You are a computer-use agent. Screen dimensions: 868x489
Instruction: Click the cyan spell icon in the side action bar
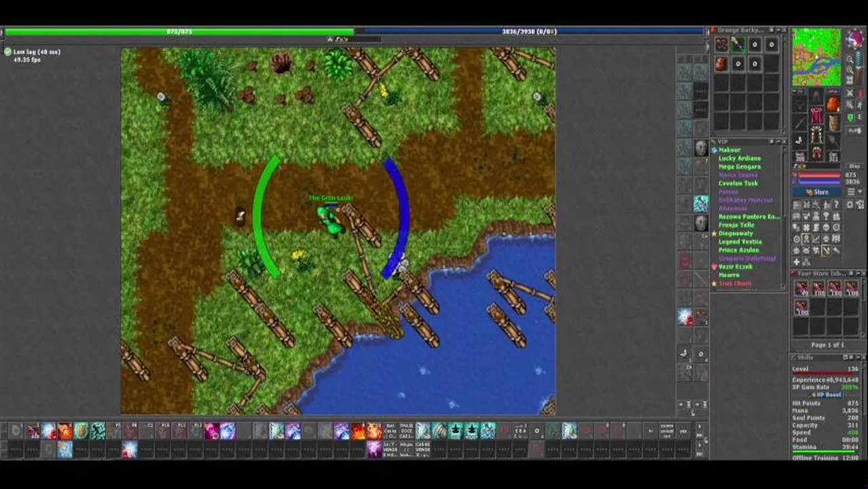pyautogui.click(x=701, y=202)
